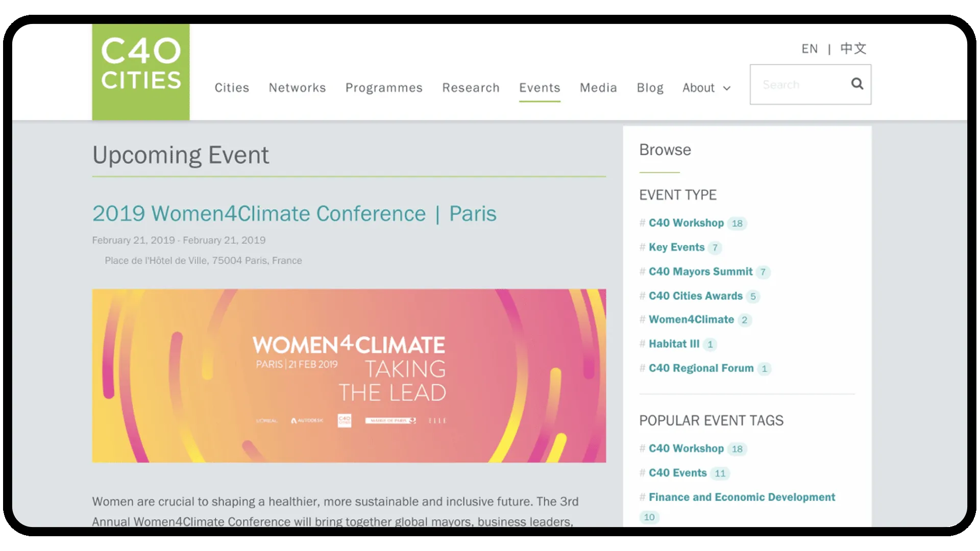Open the Finance and Economic Development tag
980x551 pixels.
(742, 497)
